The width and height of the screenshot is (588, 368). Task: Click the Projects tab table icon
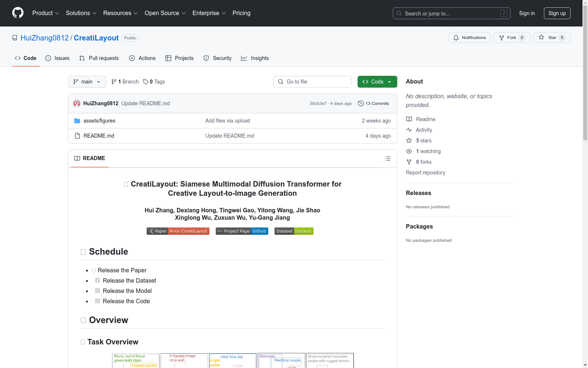coord(168,58)
